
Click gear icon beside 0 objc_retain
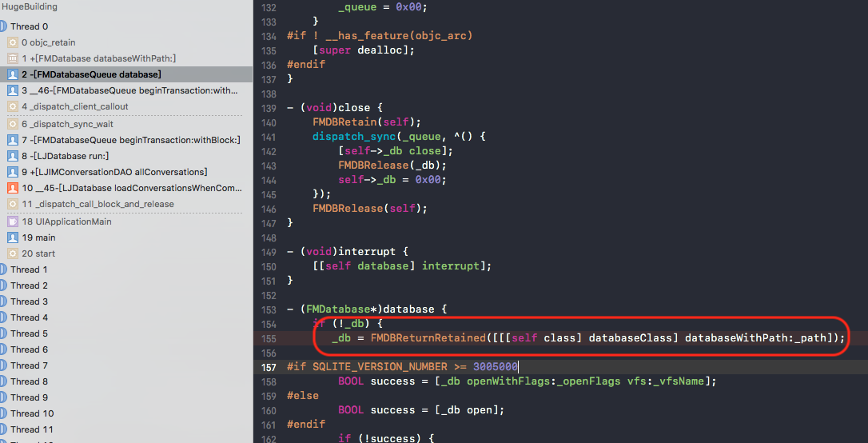13,42
